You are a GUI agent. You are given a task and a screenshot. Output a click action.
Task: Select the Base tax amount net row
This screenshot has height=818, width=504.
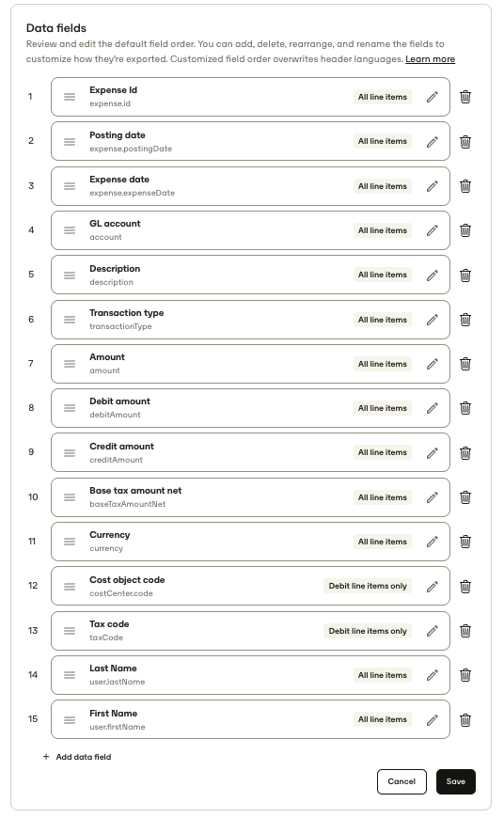pos(250,497)
